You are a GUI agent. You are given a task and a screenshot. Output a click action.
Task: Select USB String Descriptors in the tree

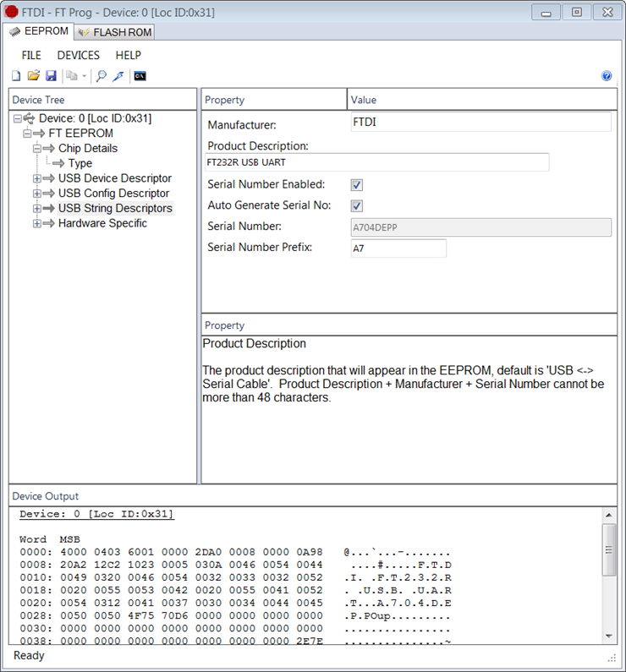[115, 208]
